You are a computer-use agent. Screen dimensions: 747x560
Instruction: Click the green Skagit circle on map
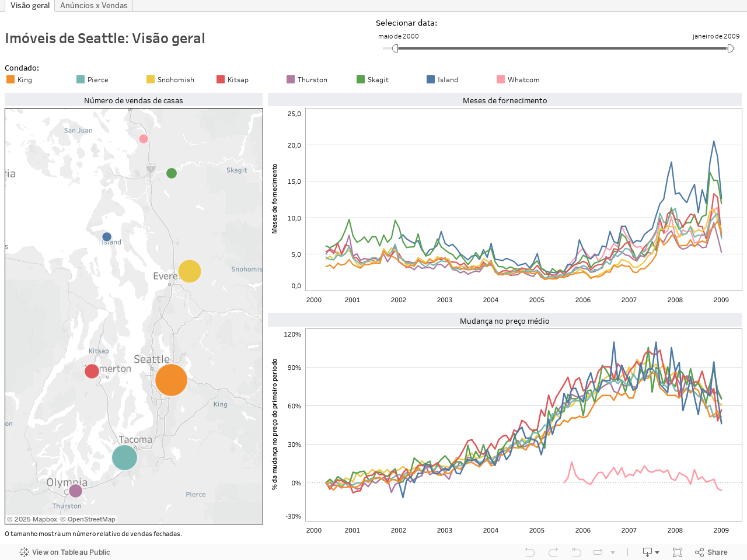172,173
